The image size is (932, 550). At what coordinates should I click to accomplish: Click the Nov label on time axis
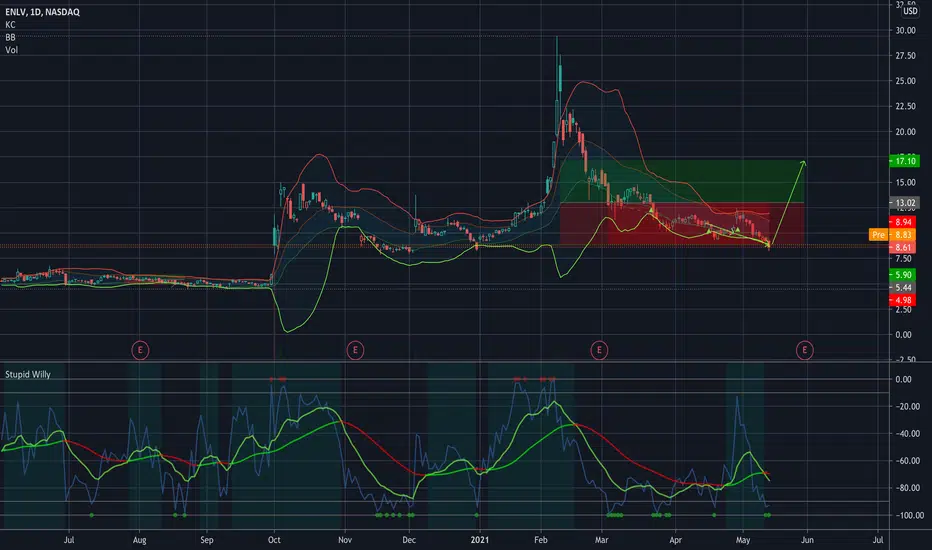click(345, 540)
